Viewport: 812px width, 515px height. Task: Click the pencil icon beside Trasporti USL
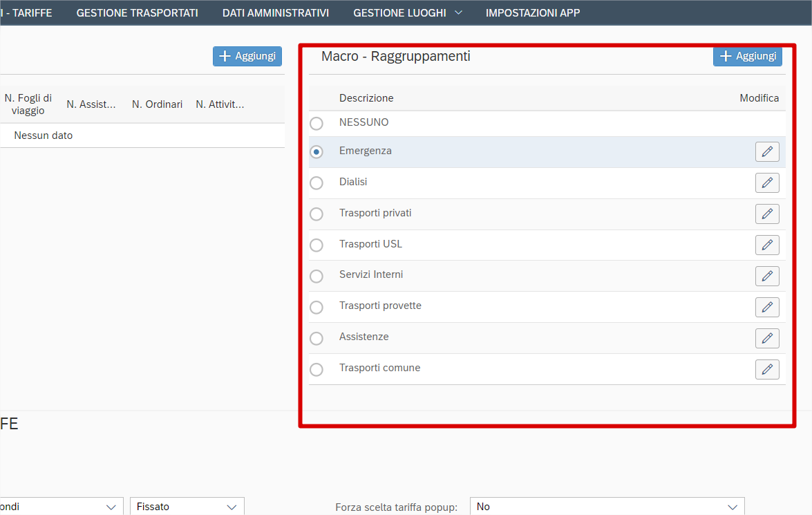pos(767,245)
